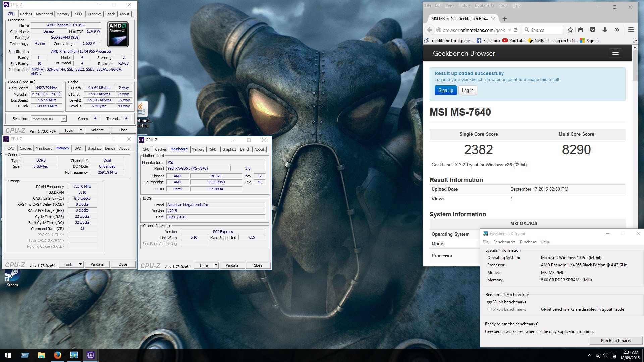Image resolution: width=644 pixels, height=362 pixels.
Task: Open SPD tab in top CPU-Z window
Action: point(78,14)
